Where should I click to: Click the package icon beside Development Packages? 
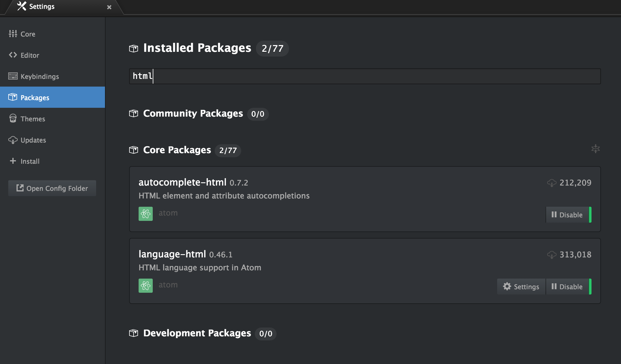click(x=134, y=333)
